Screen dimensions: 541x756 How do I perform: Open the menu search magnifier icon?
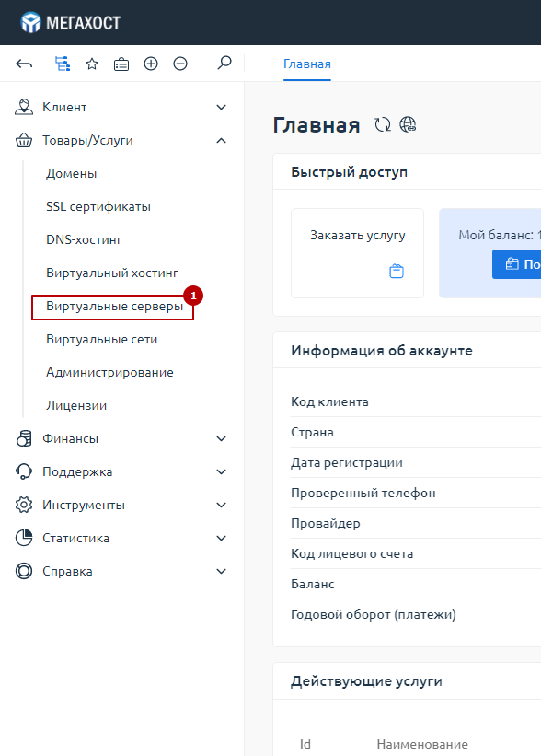point(224,64)
